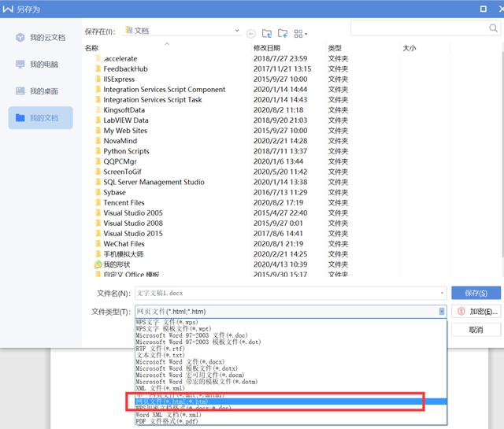Select Word 宏可用文件(*.docm) type

pos(291,375)
